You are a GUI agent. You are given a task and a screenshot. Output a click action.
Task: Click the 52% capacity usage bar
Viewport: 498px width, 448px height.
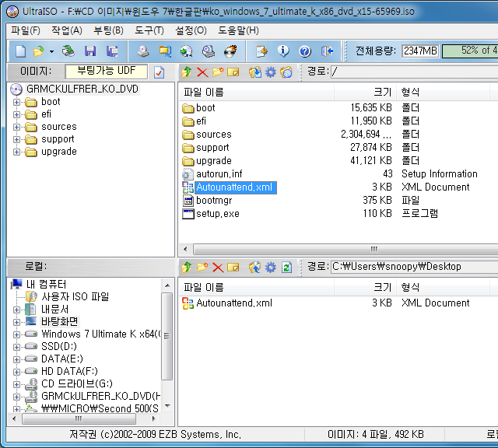tap(470, 51)
